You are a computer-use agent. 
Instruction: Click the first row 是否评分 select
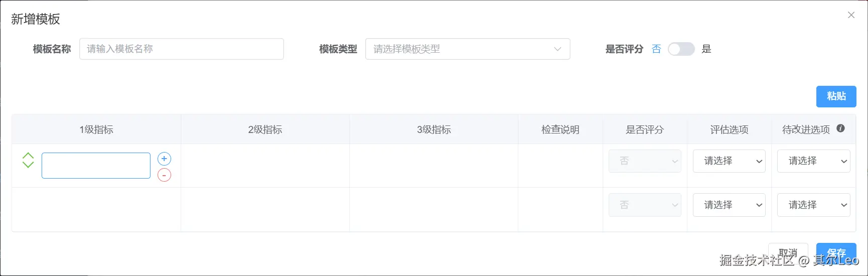(x=645, y=161)
